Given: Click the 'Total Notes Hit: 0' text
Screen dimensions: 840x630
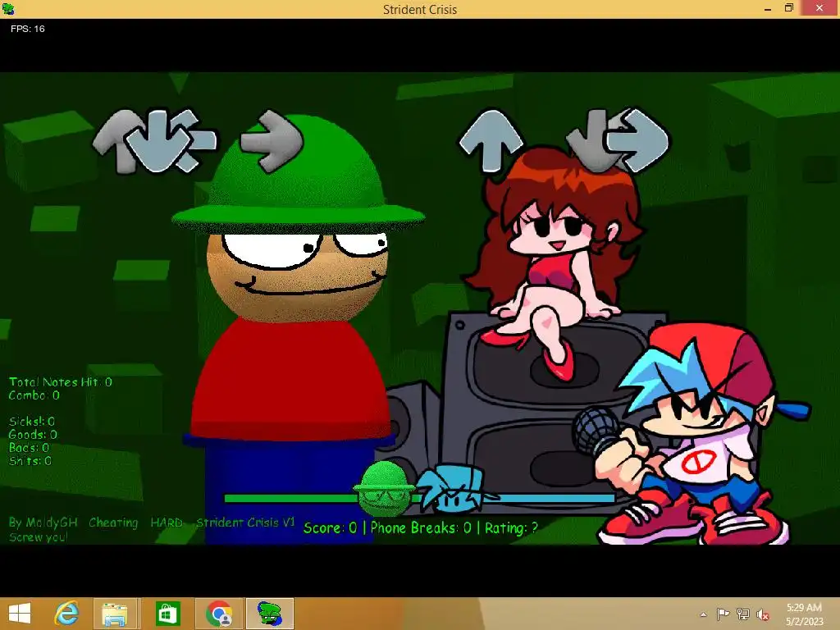Looking at the screenshot, I should point(61,382).
